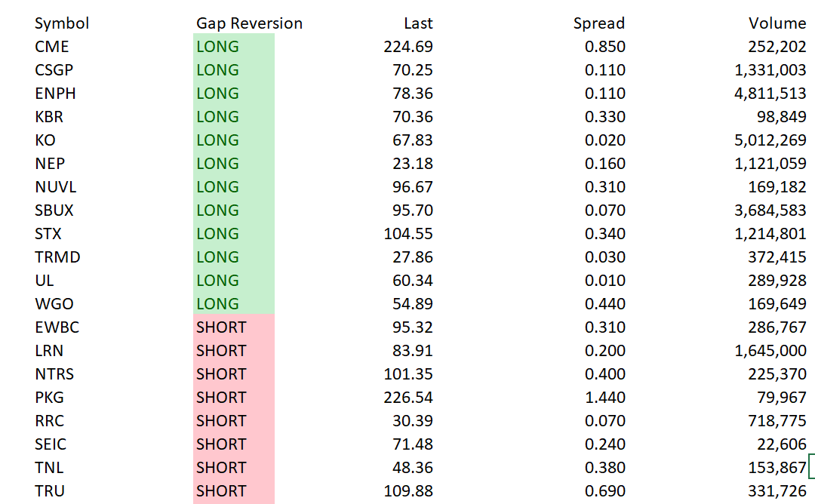Select the LRN volume cell 1,645,000

[770, 351]
